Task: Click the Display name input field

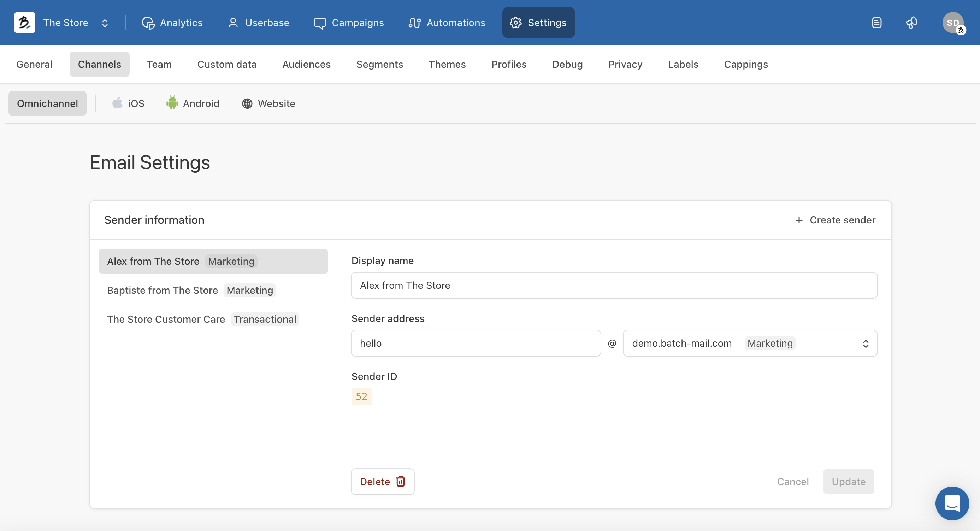Action: pyautogui.click(x=614, y=285)
